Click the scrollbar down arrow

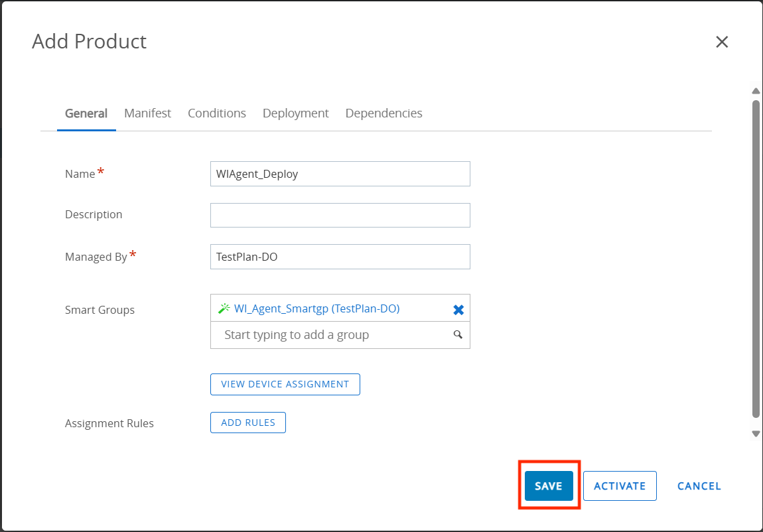[x=755, y=434]
